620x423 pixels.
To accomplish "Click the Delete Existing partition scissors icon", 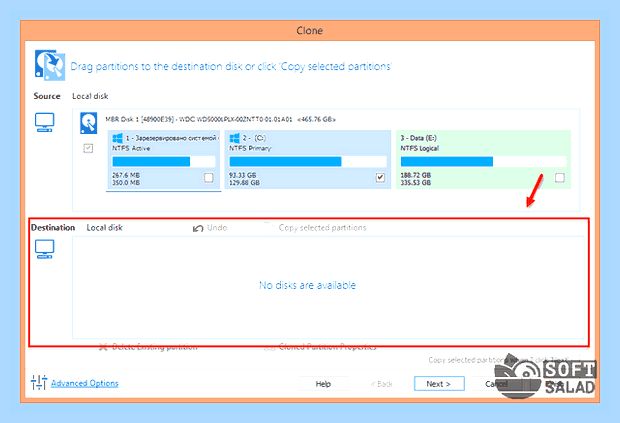I will (x=103, y=347).
